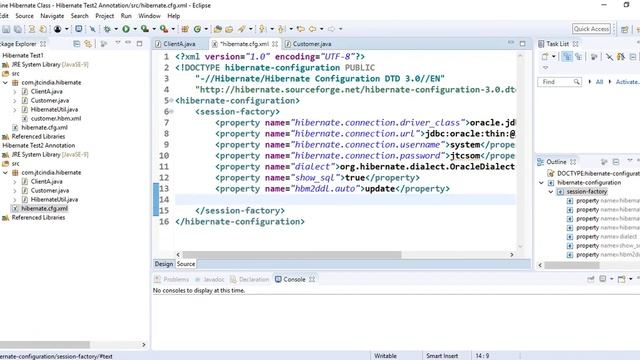Click the Last Edit Location arrow icon

pos(301,29)
